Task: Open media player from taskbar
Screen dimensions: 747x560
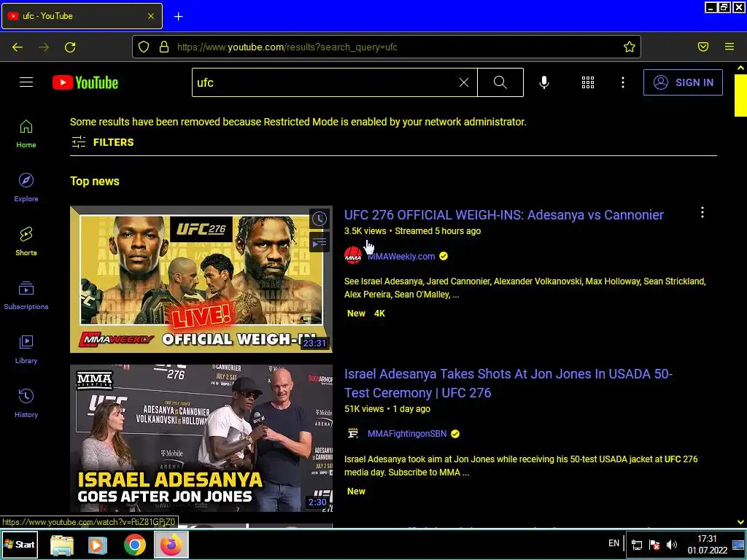Action: point(98,545)
